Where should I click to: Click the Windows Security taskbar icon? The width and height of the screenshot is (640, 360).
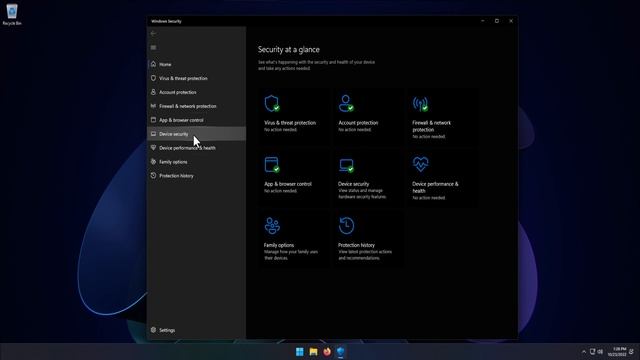pyautogui.click(x=341, y=352)
